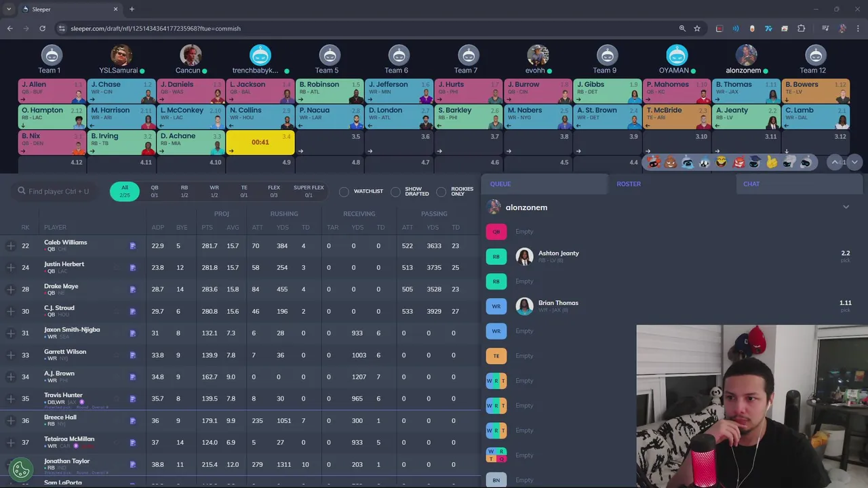Open the player notes icon for Travis Hunter
The image size is (868, 488).
click(x=133, y=399)
